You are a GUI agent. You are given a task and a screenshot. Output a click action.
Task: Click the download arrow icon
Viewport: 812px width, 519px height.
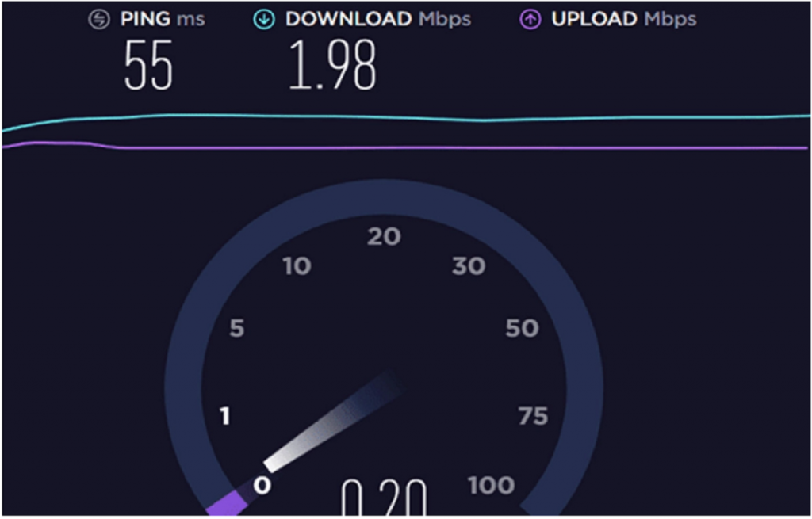coord(264,20)
